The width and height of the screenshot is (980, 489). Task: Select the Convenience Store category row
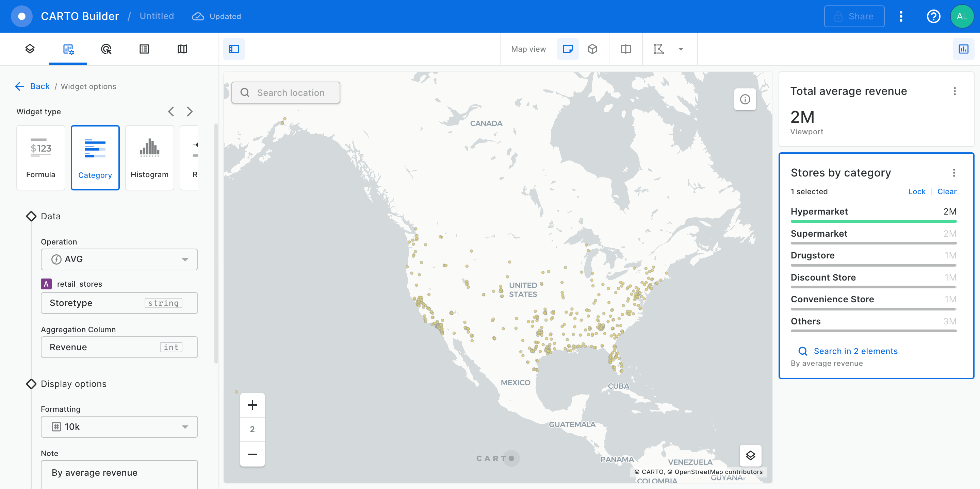point(873,302)
